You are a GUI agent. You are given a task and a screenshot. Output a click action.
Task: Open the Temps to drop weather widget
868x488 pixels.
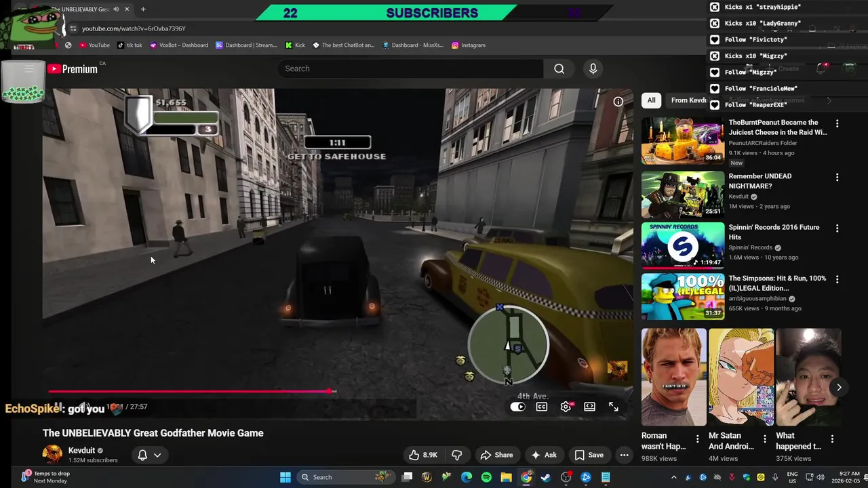pos(45,477)
